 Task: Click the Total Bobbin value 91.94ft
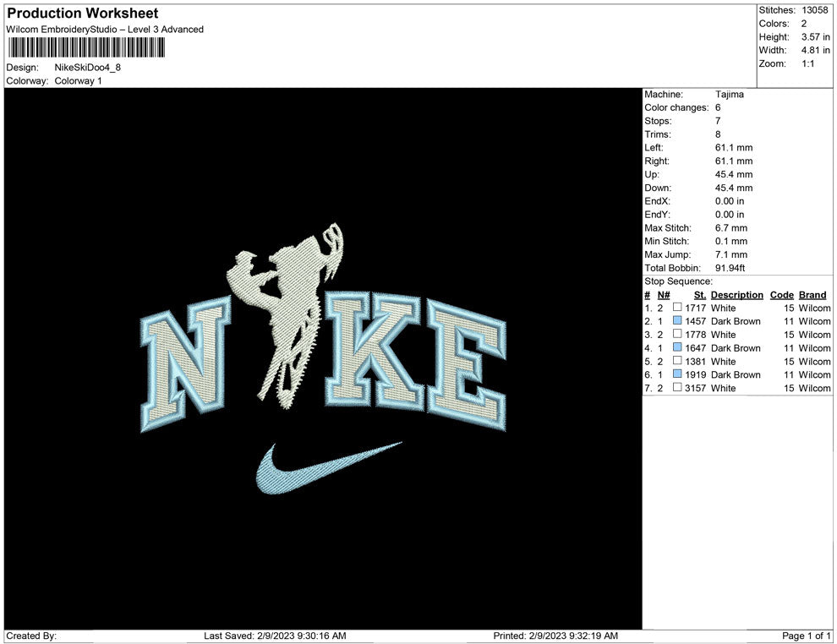click(730, 267)
